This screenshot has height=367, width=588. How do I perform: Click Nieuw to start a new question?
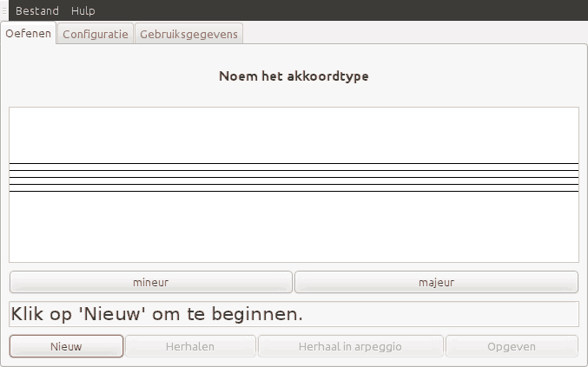[x=66, y=346]
